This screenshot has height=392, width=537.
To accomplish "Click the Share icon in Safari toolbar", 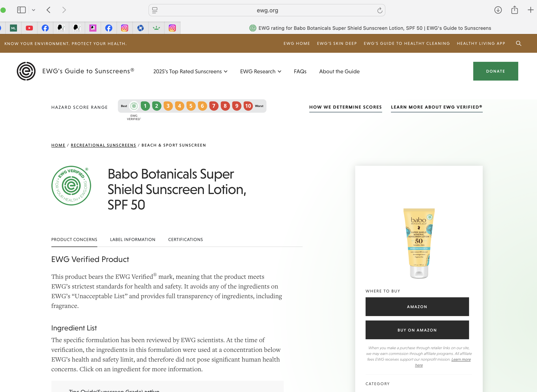I will pyautogui.click(x=514, y=10).
